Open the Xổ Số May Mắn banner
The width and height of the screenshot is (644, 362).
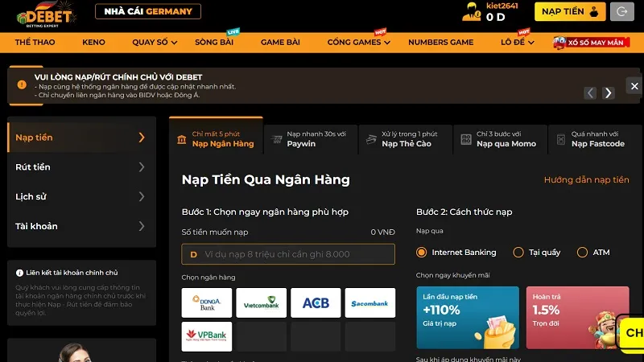coord(592,43)
